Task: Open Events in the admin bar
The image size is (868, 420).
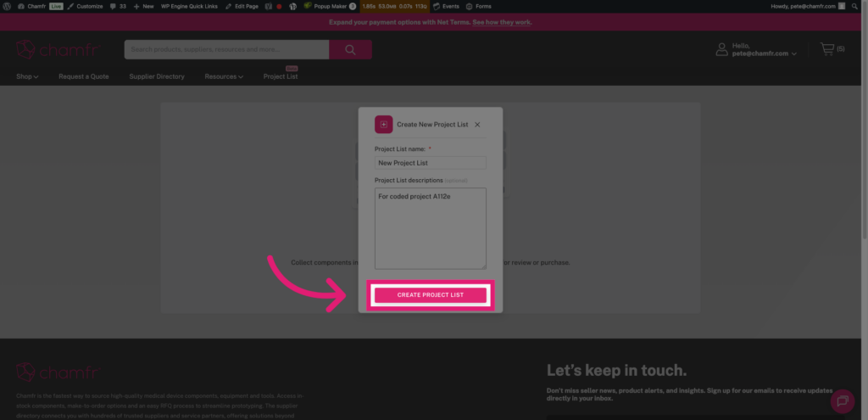Action: coord(446,6)
